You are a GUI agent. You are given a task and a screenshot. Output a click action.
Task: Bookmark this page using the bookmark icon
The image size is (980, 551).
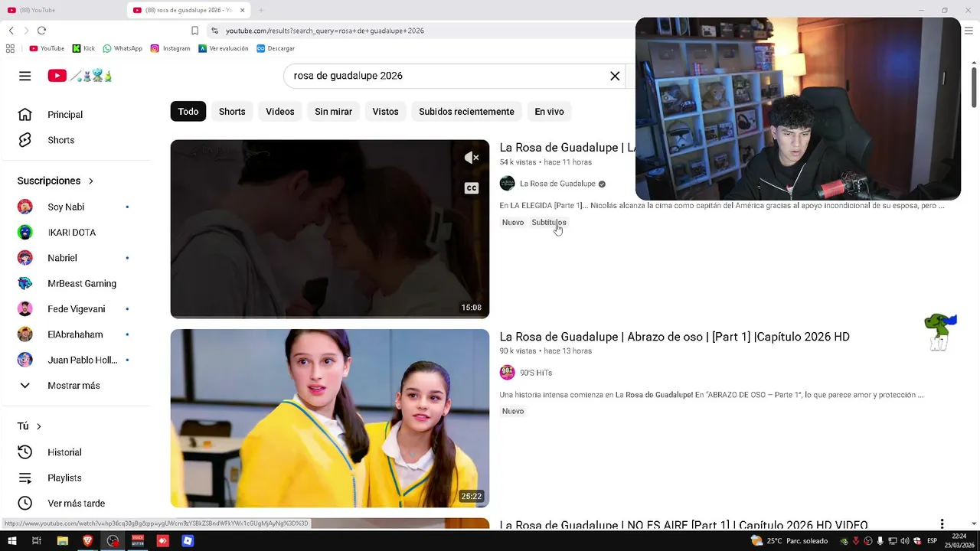coord(194,31)
